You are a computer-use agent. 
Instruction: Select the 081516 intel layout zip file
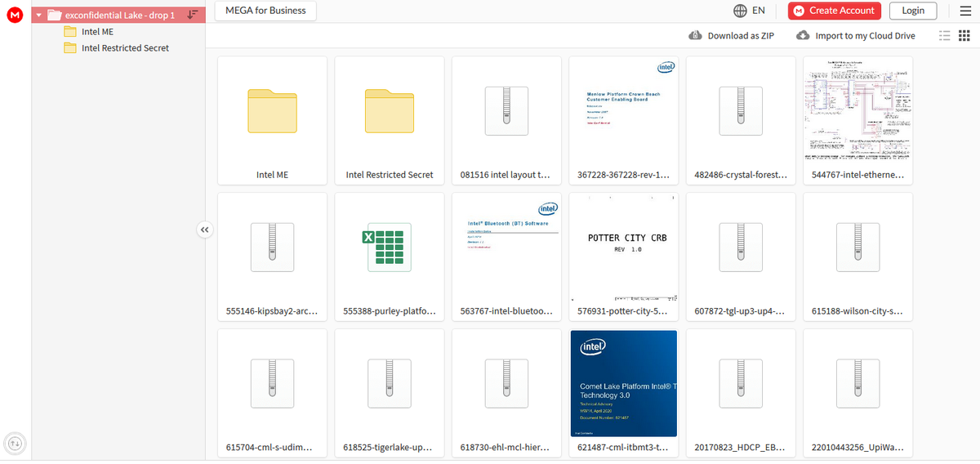point(506,110)
